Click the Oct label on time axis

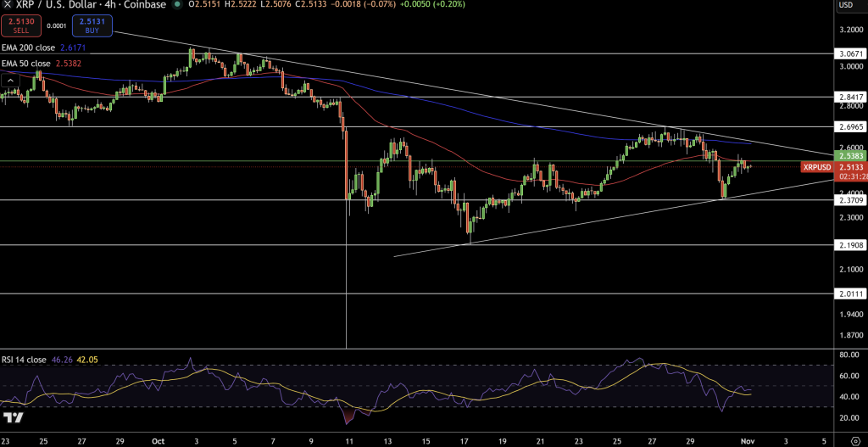[158, 441]
